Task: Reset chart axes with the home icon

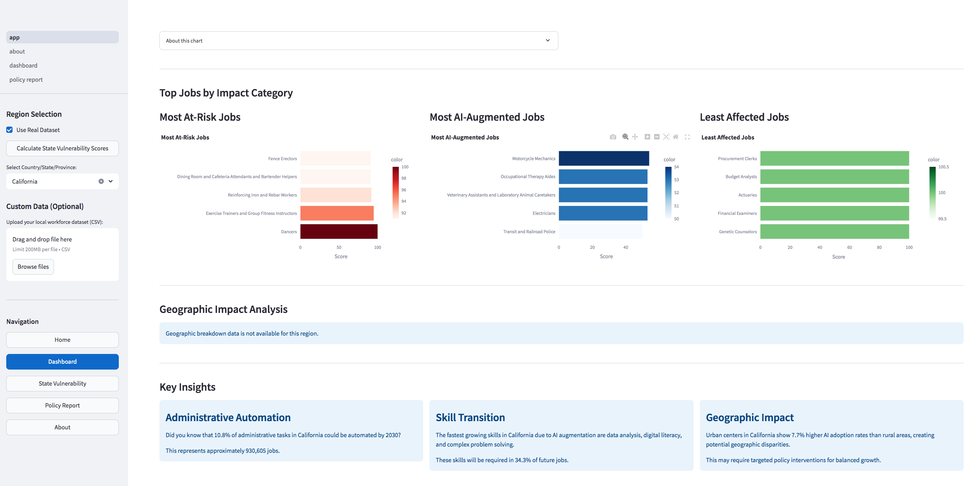Action: coord(676,137)
